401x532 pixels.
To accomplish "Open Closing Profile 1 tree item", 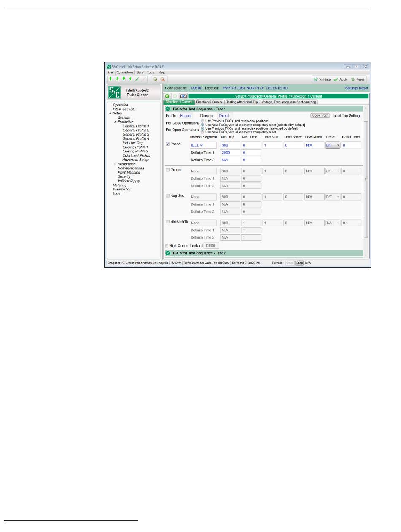I will pyautogui.click(x=136, y=147).
